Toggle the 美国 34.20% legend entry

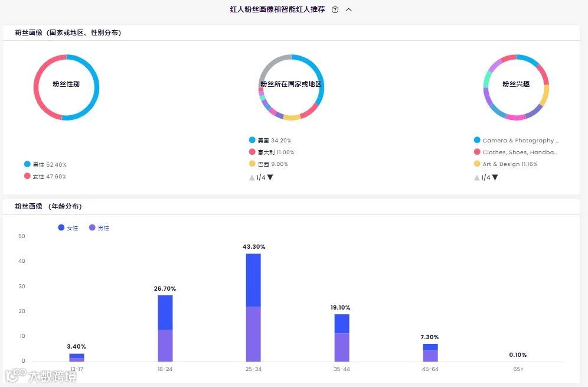click(x=270, y=140)
